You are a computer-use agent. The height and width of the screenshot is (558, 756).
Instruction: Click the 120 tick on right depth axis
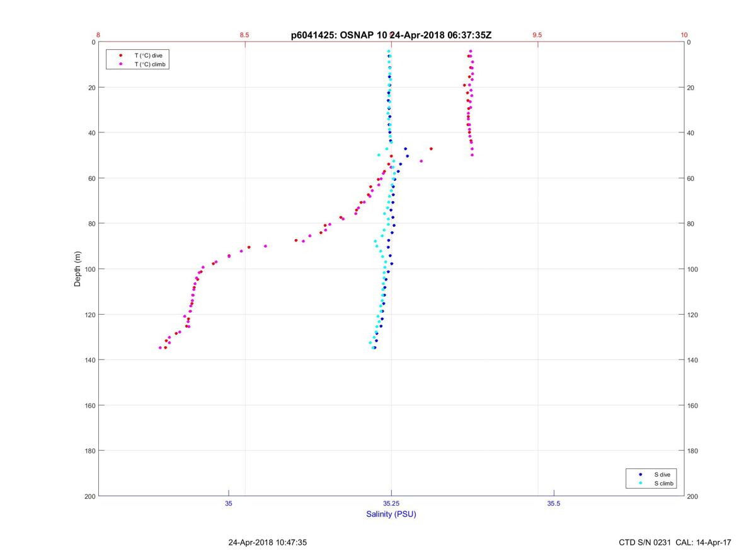click(x=694, y=315)
